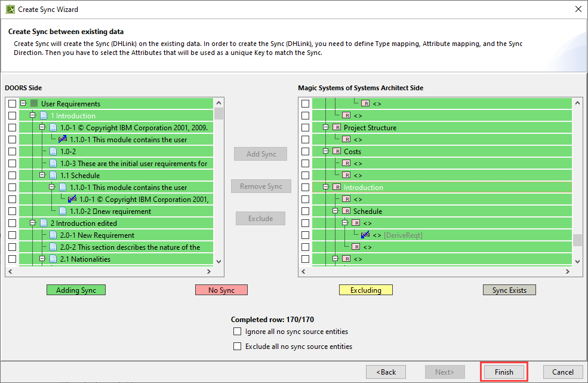
Task: Click the requirement icon beside Schedule
Action: point(346,211)
